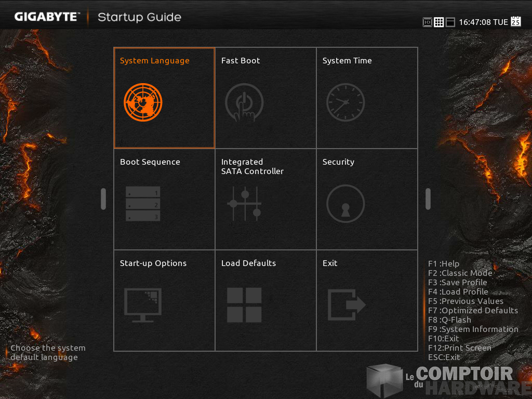Image resolution: width=532 pixels, height=399 pixels.
Task: Open the System Language globe tile
Action: click(x=143, y=102)
